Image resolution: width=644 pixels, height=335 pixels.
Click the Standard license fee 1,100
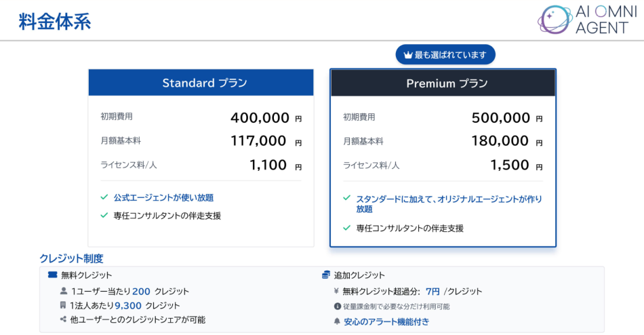pos(268,165)
